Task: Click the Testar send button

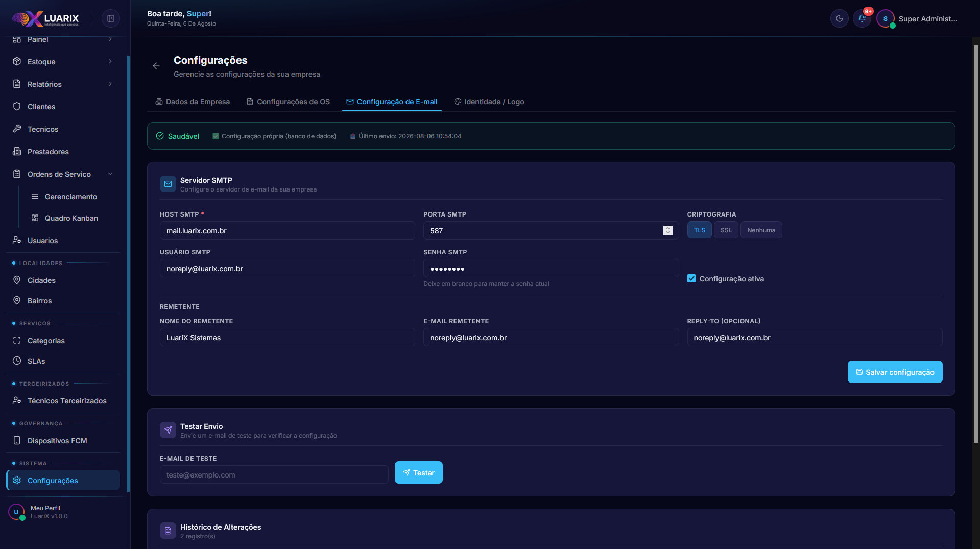Action: pyautogui.click(x=419, y=472)
